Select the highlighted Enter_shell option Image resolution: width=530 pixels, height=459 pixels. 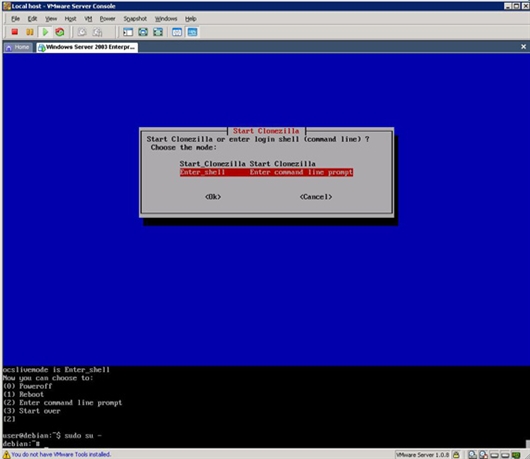click(266, 172)
